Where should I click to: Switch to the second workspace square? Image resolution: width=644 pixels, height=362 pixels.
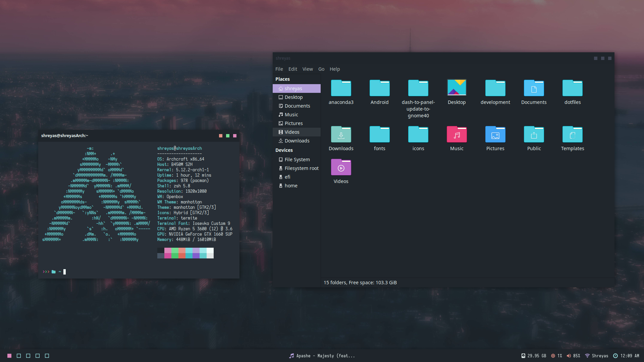coord(19,356)
